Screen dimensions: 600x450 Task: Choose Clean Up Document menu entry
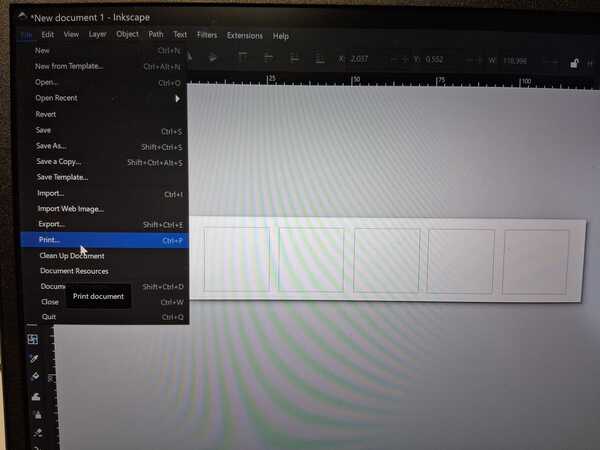click(x=105, y=256)
